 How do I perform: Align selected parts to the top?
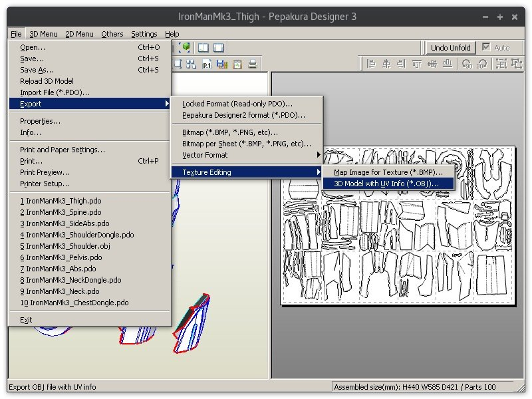(x=417, y=64)
